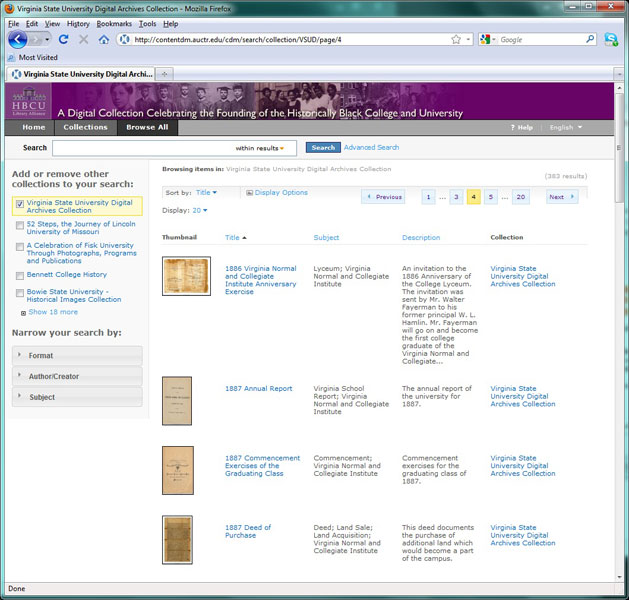Expand the Format narrowing panel

77,356
